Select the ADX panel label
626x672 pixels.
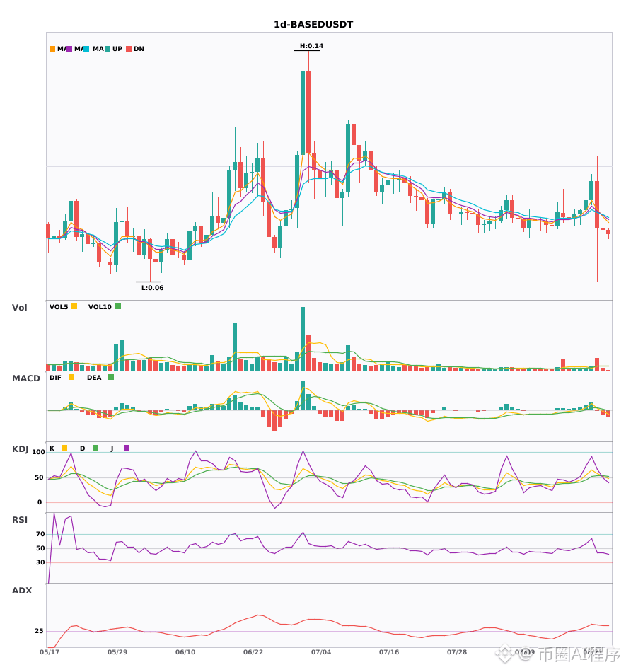point(22,591)
